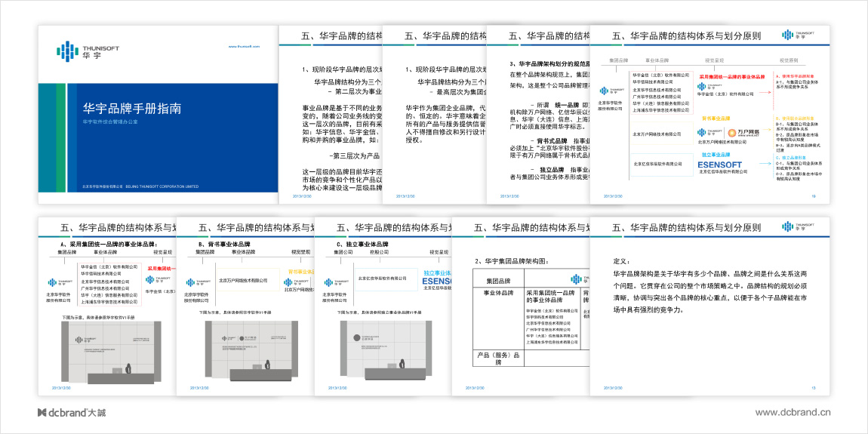Click the cropped ESENSOFT logo on slide C
This screenshot has width=868, height=434.
click(437, 281)
